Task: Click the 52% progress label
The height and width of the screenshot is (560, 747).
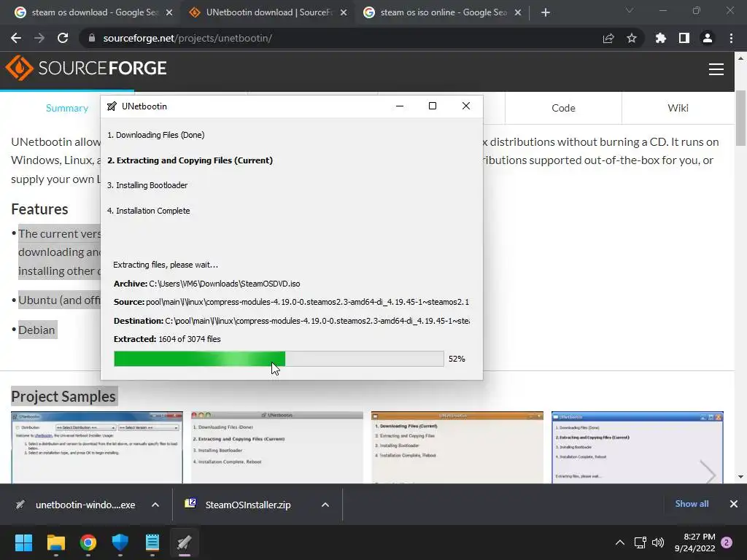Action: (457, 359)
